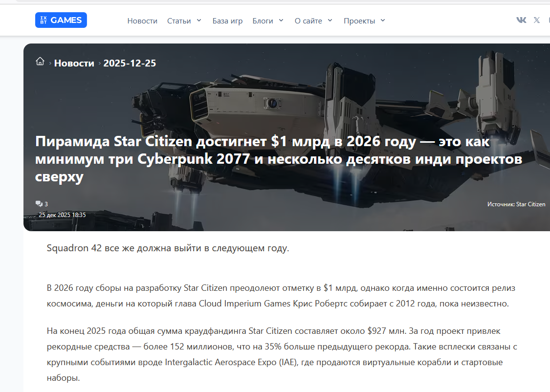
Task: Go to home via breadcrumb house icon
Action: click(x=40, y=62)
